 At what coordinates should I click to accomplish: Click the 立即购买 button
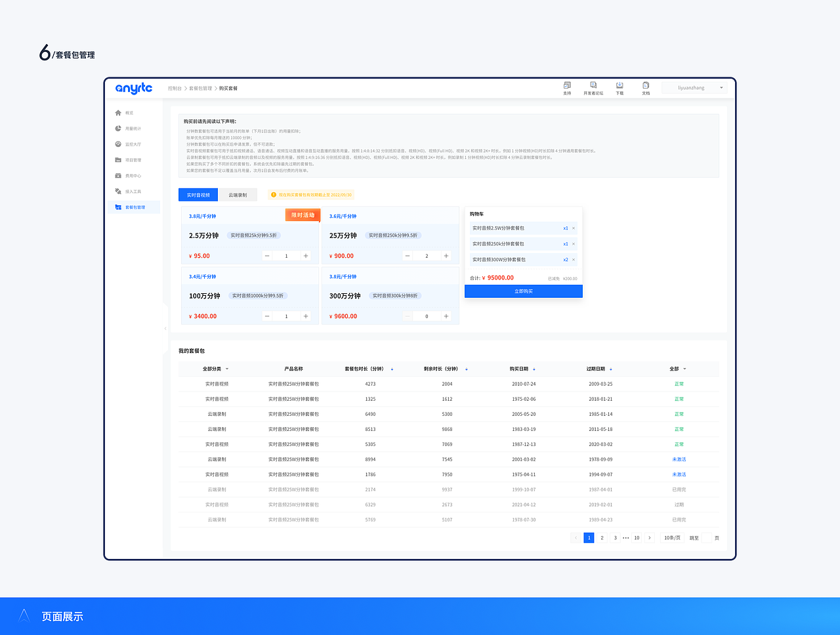524,291
